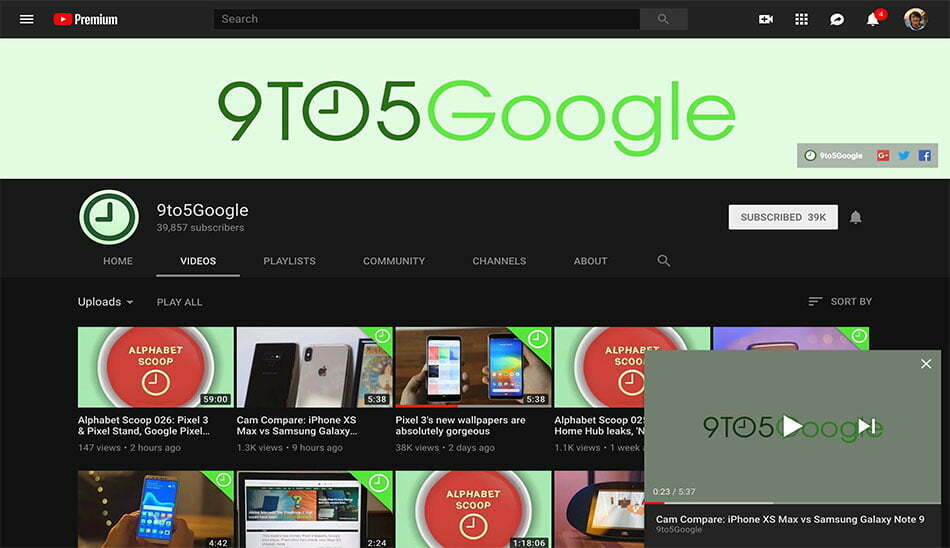Select the Videos tab

click(198, 261)
